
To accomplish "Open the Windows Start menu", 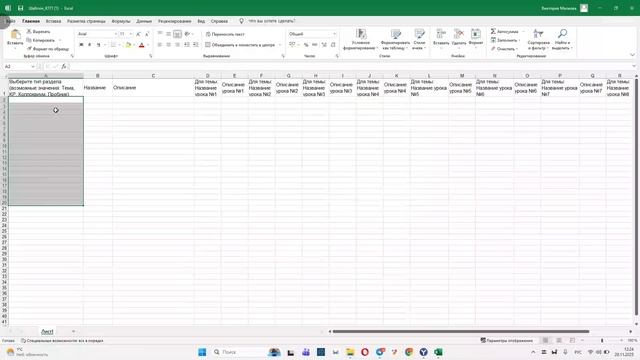I will pos(202,352).
